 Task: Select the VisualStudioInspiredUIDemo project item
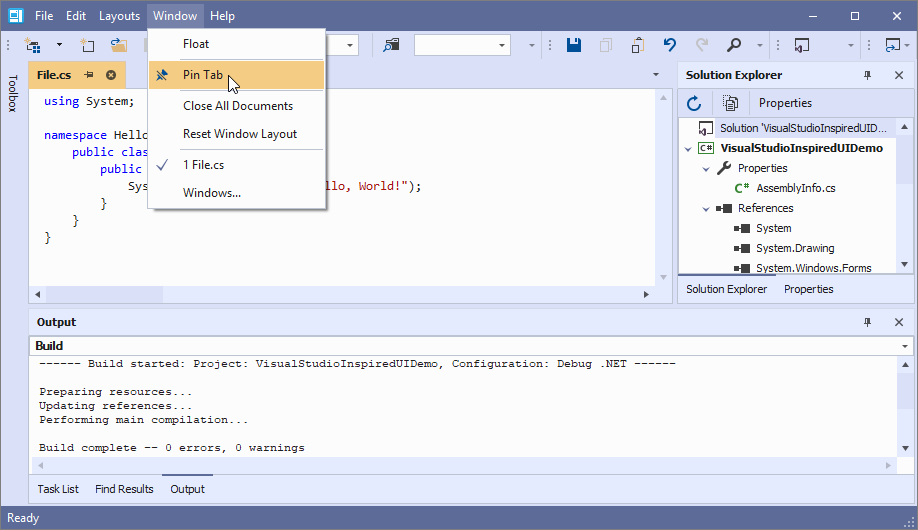[x=801, y=148]
